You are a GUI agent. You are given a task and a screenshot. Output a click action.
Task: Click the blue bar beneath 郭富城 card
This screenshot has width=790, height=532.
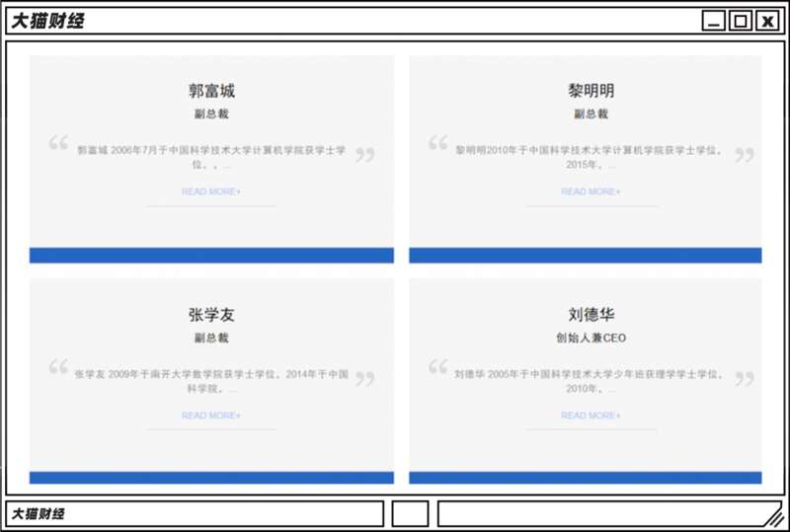pyautogui.click(x=211, y=256)
